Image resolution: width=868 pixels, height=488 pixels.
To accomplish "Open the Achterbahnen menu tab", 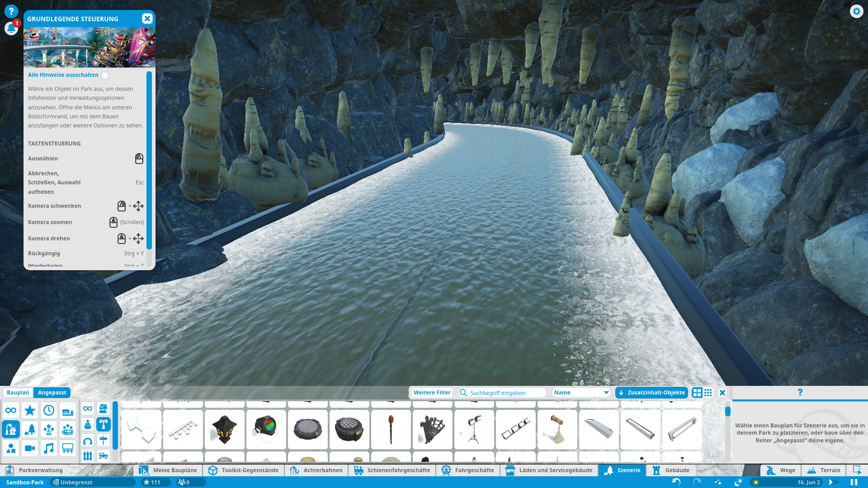I will click(316, 470).
